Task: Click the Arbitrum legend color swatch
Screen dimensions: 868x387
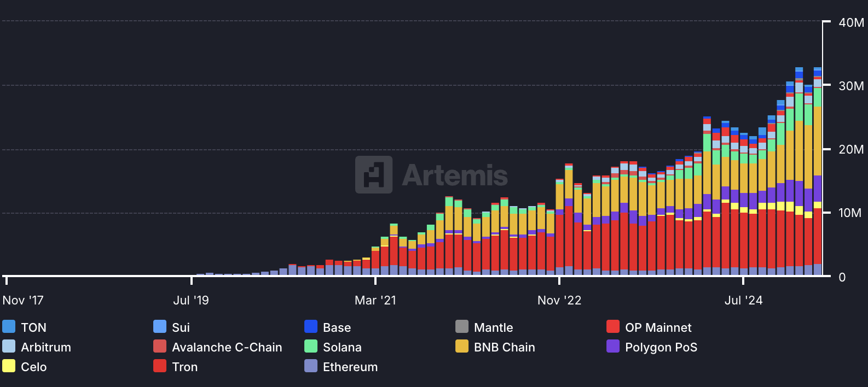Action: (x=9, y=347)
